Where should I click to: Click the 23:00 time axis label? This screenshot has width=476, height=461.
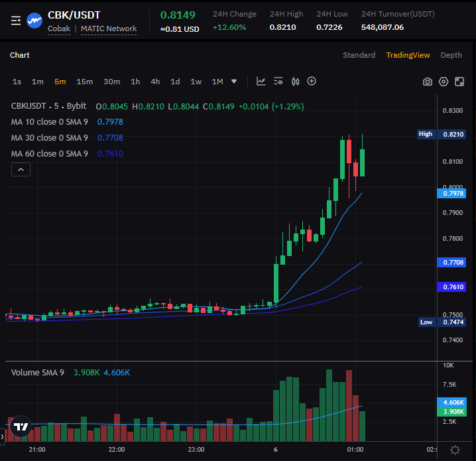pos(196,450)
